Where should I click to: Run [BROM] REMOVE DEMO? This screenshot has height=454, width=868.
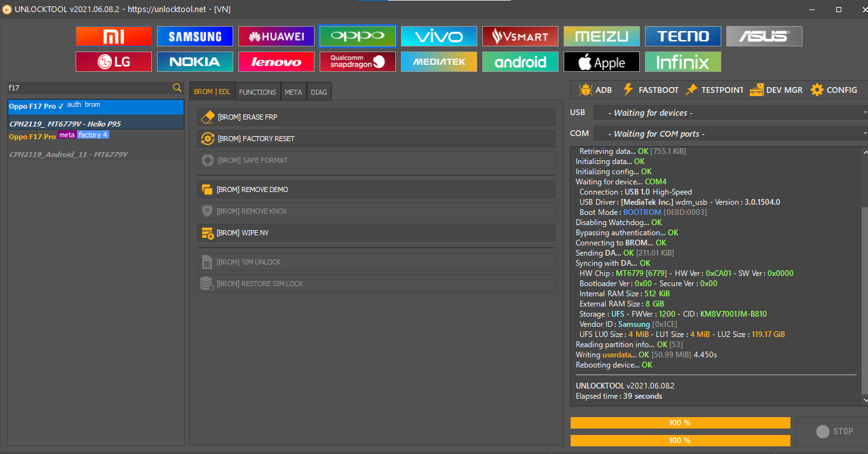pyautogui.click(x=376, y=189)
